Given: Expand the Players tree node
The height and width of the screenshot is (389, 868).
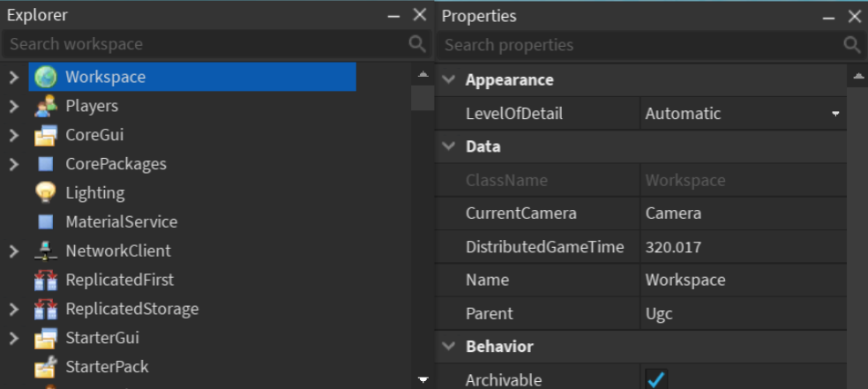Looking at the screenshot, I should click(x=14, y=106).
